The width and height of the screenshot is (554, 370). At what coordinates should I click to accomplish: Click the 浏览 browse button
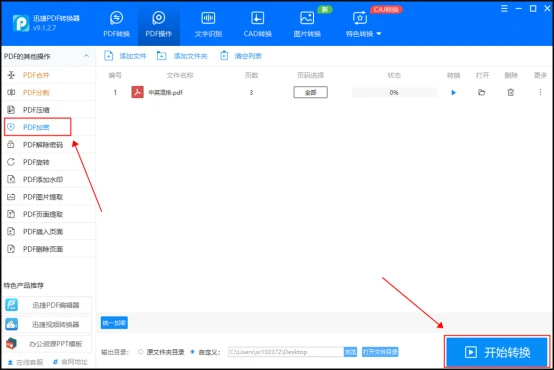(350, 352)
